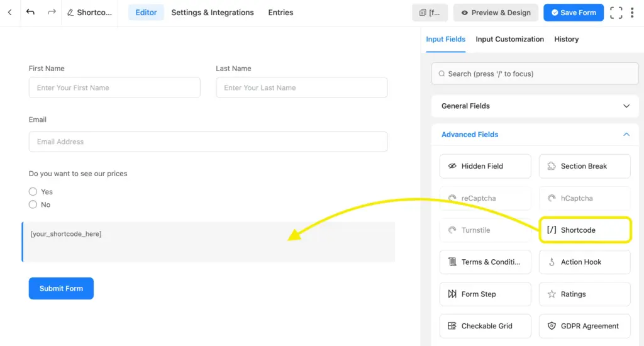Enter fullscreen editor mode
Image resolution: width=644 pixels, height=346 pixels.
click(x=616, y=13)
